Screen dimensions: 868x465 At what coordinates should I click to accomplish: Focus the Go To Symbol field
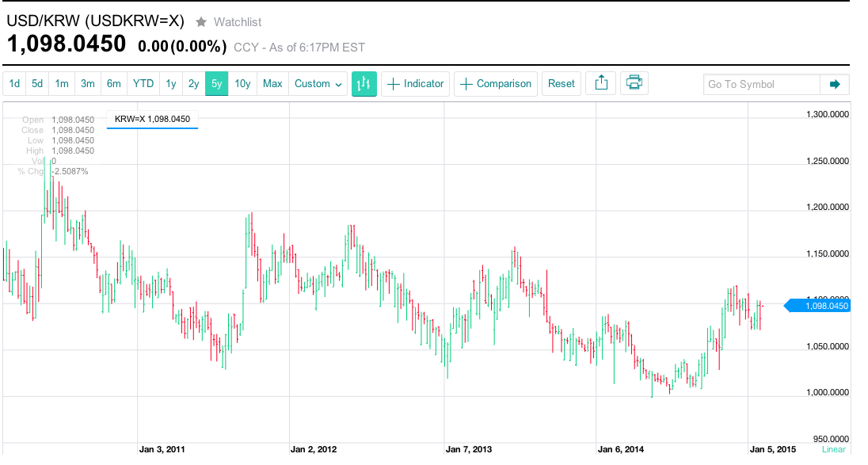coord(762,84)
